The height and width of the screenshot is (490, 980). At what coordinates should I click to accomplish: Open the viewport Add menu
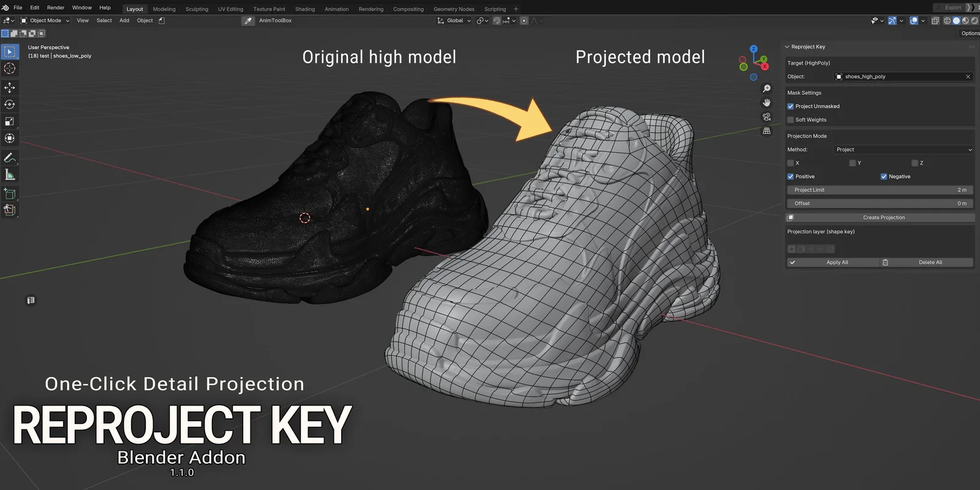point(124,21)
